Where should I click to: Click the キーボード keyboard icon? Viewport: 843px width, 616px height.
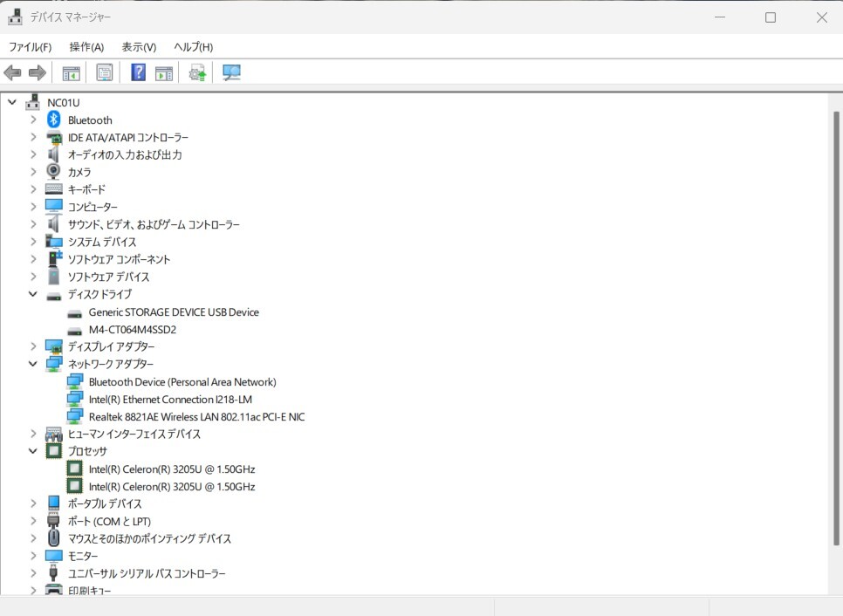coord(54,189)
